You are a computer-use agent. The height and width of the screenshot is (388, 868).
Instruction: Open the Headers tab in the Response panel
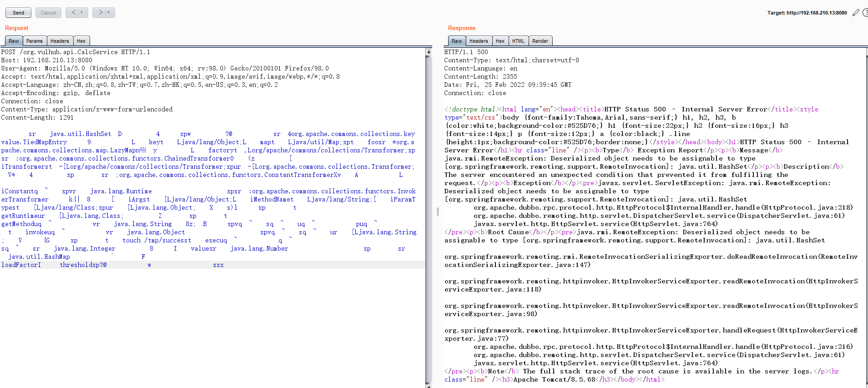[x=479, y=41]
